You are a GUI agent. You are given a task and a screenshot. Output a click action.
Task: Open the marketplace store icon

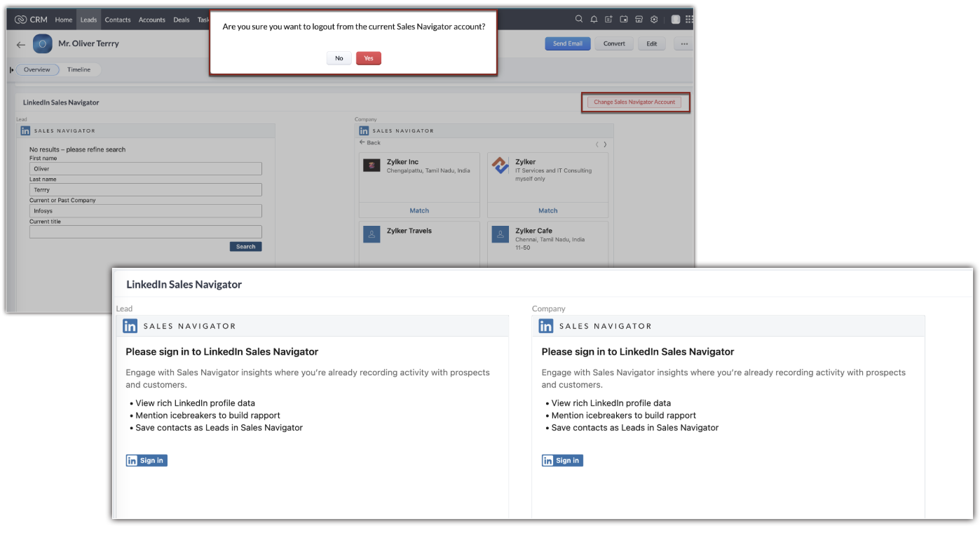click(639, 20)
